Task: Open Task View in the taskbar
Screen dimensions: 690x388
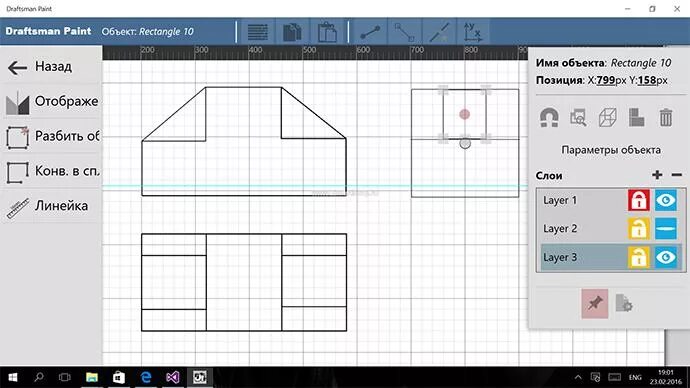Action: [65, 377]
